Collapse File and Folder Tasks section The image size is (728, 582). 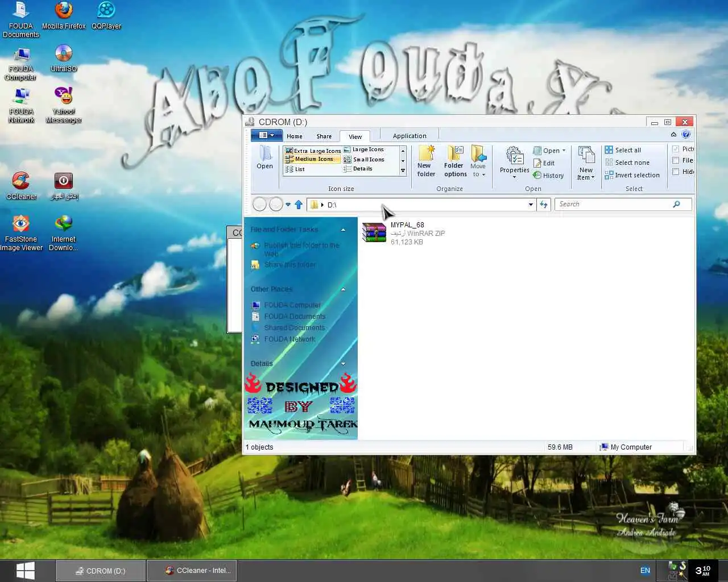click(343, 230)
